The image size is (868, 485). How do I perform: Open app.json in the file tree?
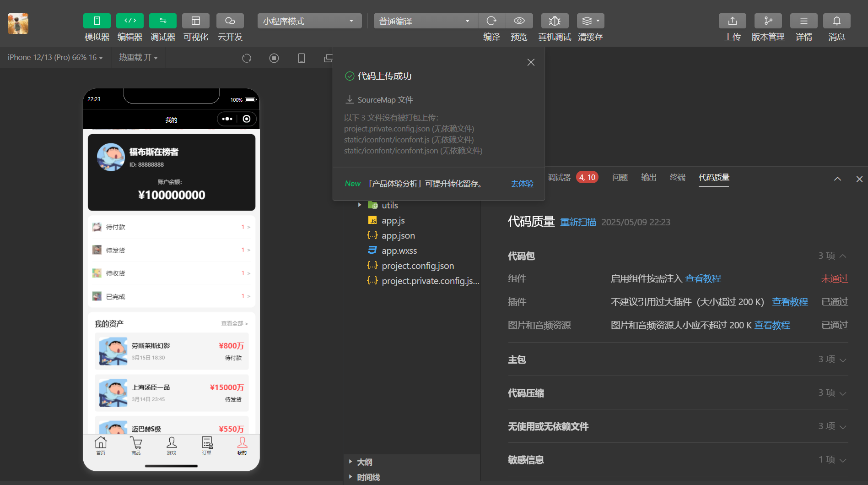click(392, 235)
